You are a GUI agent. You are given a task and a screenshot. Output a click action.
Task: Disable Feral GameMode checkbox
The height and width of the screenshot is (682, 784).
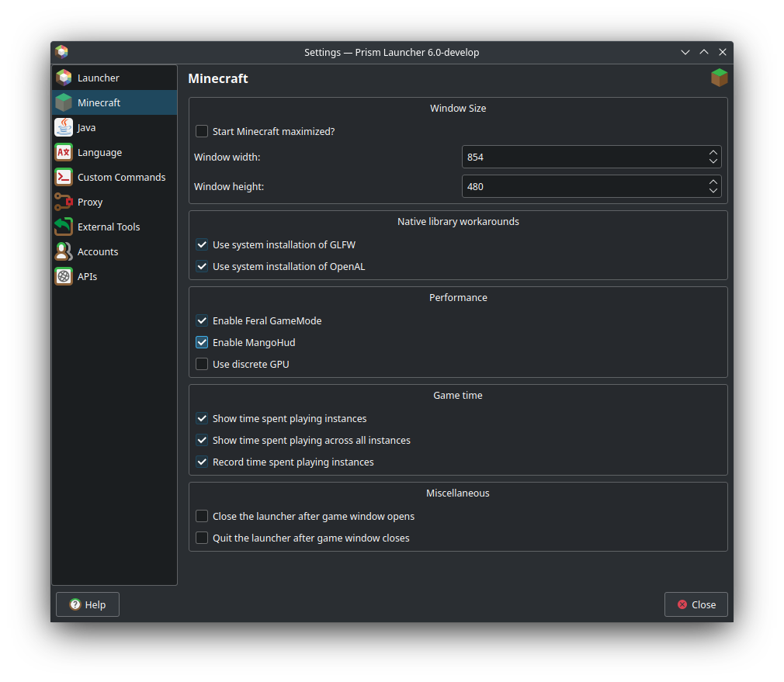[202, 320]
